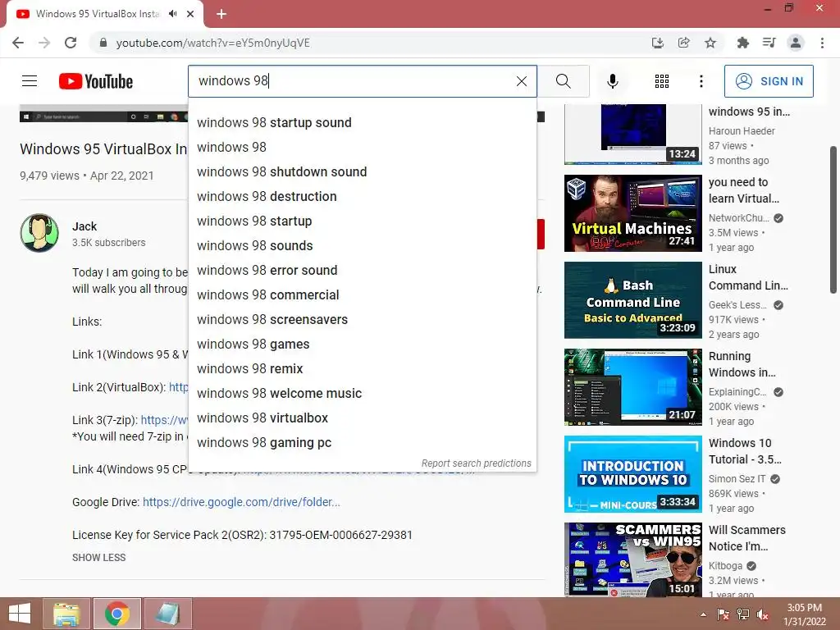Pick suggestion windows 98 gaming pc
840x630 pixels.
point(362,443)
